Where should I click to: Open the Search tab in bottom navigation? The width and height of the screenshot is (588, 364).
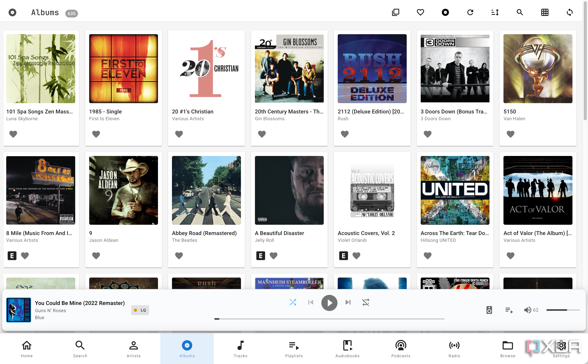80,349
